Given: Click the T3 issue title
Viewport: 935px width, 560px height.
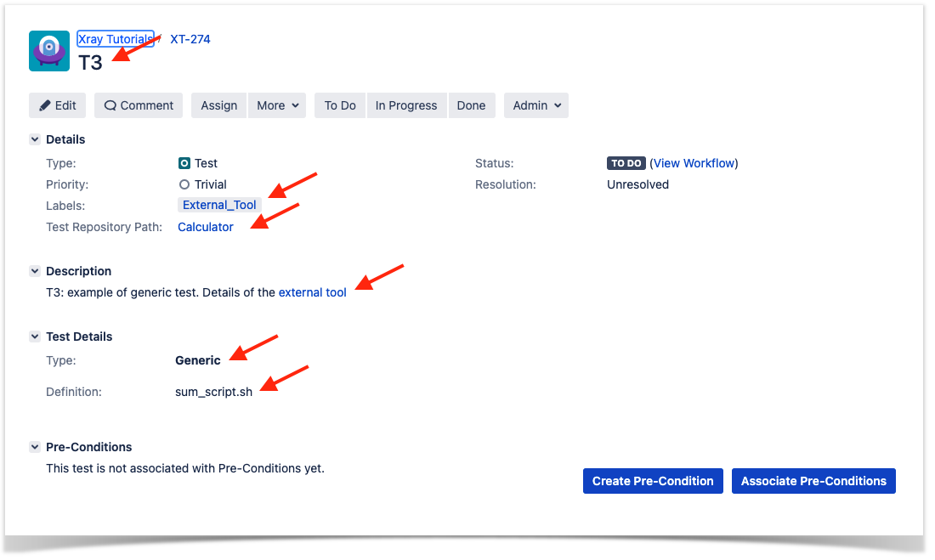Looking at the screenshot, I should 91,63.
